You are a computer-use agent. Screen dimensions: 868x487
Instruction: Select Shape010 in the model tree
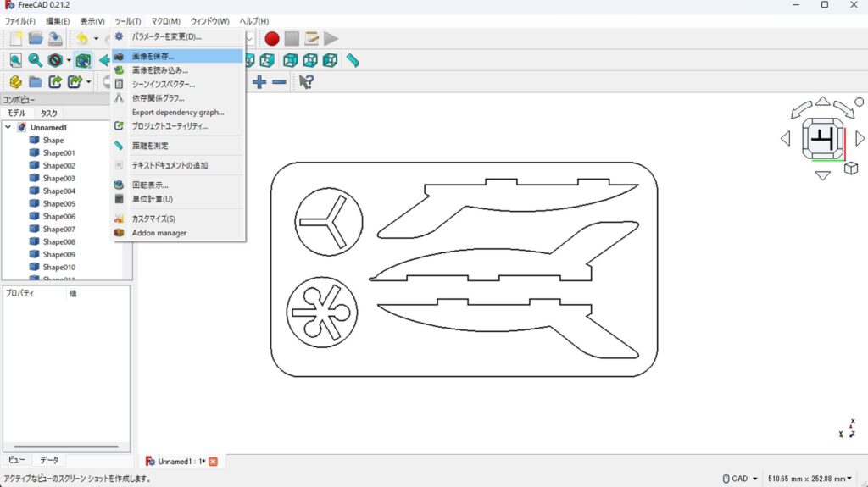(x=58, y=268)
